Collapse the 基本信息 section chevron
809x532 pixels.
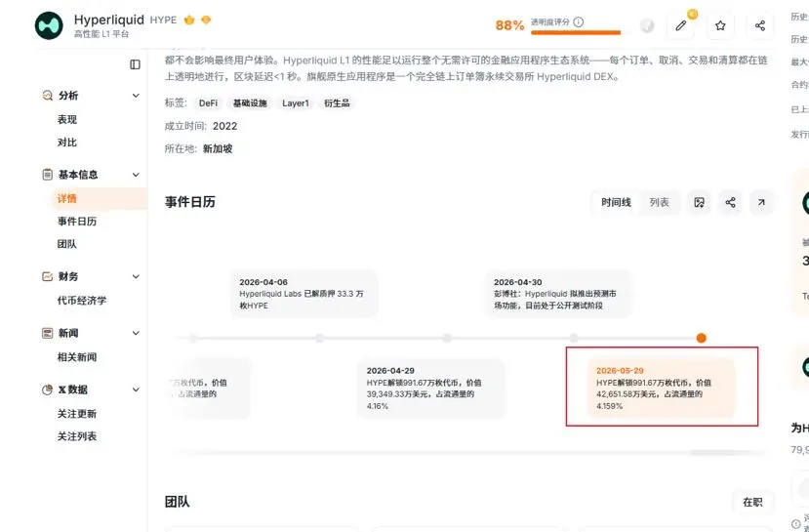pyautogui.click(x=136, y=175)
